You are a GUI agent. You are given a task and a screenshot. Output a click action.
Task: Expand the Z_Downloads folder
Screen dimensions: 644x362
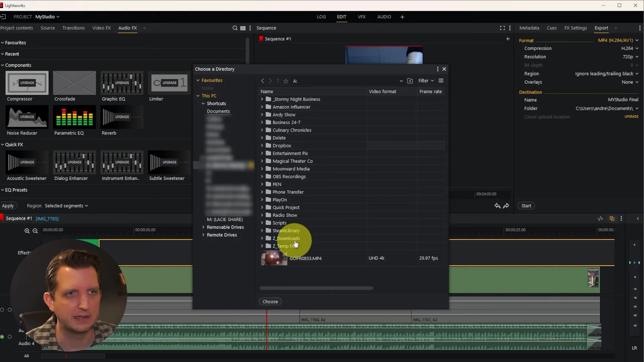(x=262, y=238)
